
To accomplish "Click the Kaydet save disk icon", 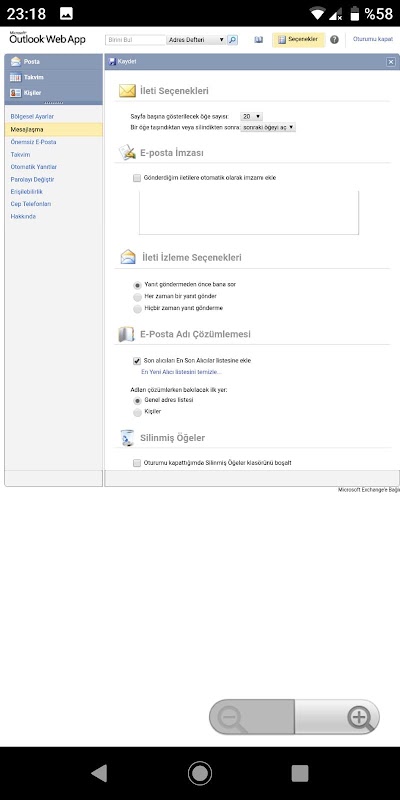I will (x=112, y=62).
